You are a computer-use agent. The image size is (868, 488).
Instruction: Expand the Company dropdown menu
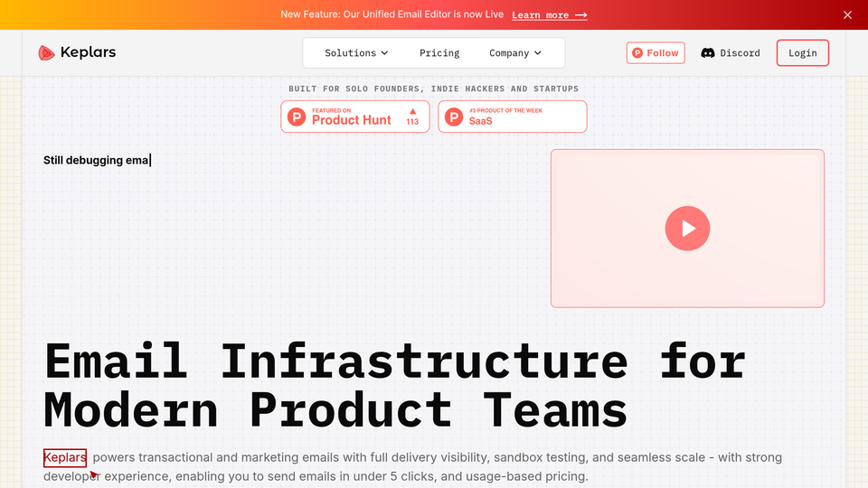coord(515,53)
